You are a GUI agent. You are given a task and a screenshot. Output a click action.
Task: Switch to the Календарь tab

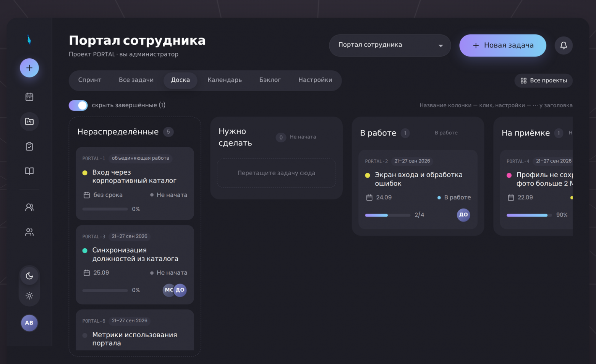(x=225, y=80)
